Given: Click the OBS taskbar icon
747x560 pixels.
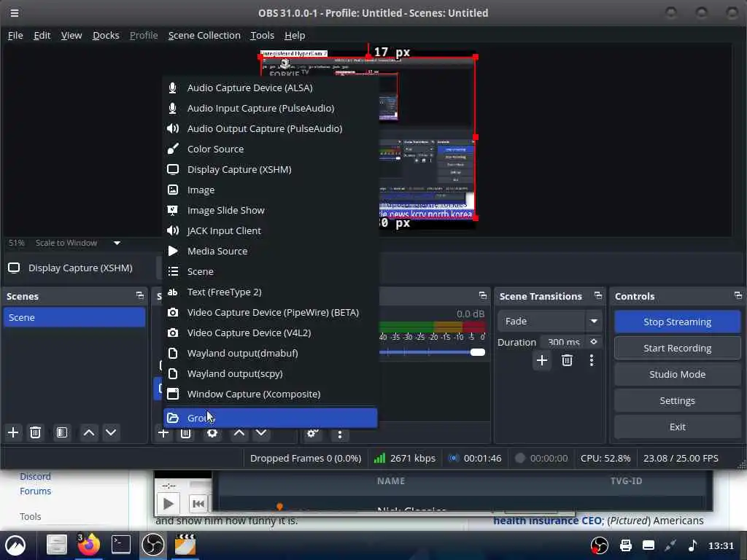Looking at the screenshot, I should pos(153,545).
